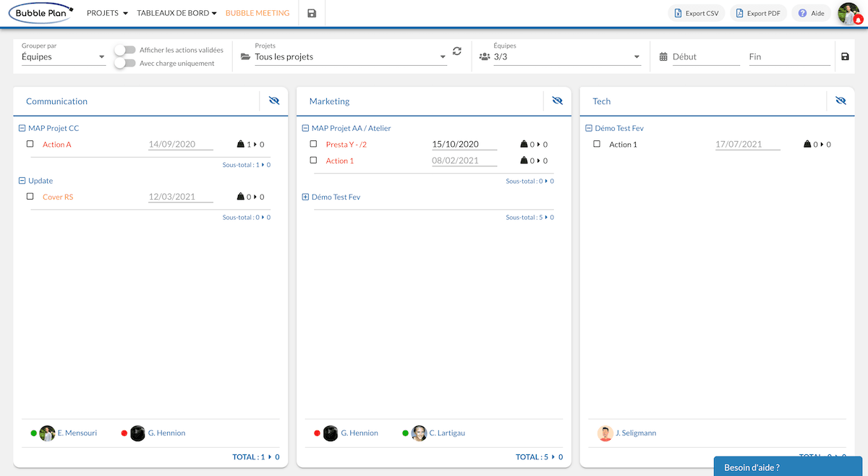Click the weight icon in Presta Y row
Viewport: 868px width, 476px height.
(524, 145)
